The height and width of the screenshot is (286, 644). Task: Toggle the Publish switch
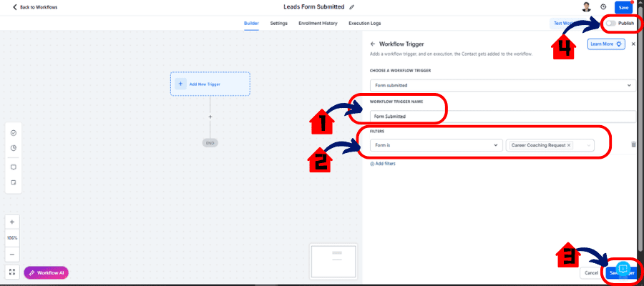611,24
